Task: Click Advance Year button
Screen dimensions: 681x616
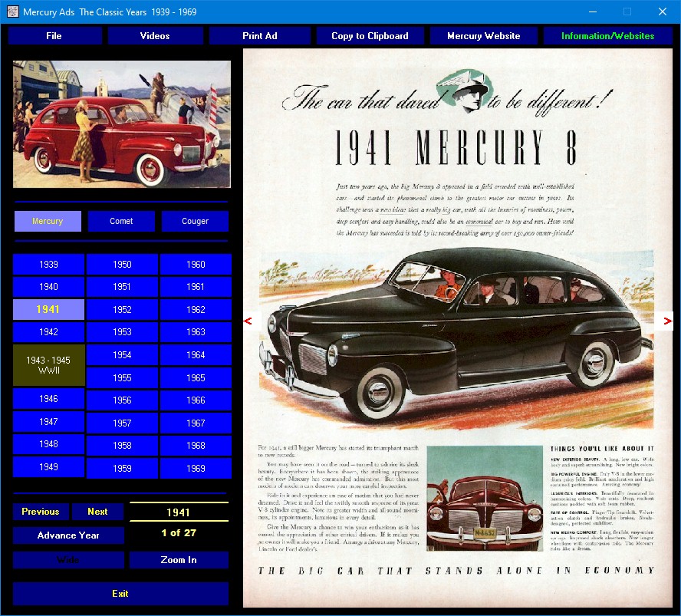Action: 68,535
